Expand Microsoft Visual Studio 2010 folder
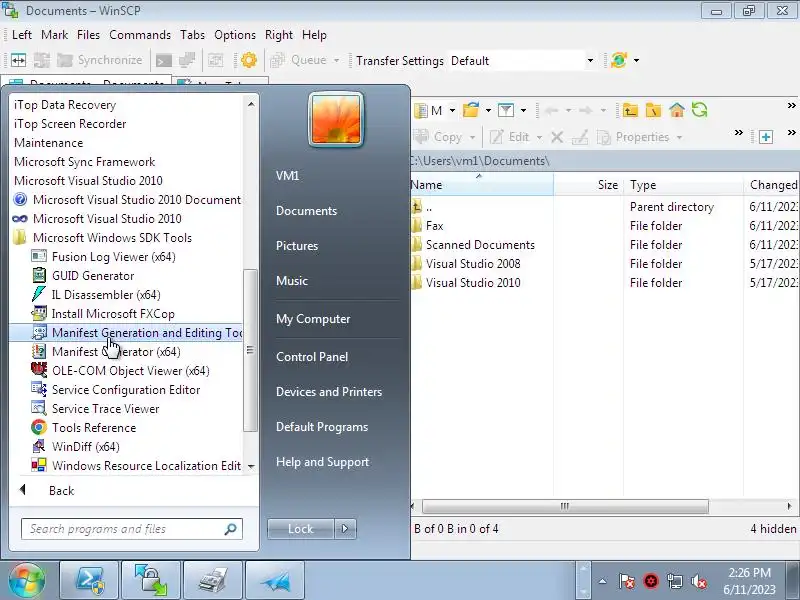The width and height of the screenshot is (800, 600). click(x=88, y=181)
